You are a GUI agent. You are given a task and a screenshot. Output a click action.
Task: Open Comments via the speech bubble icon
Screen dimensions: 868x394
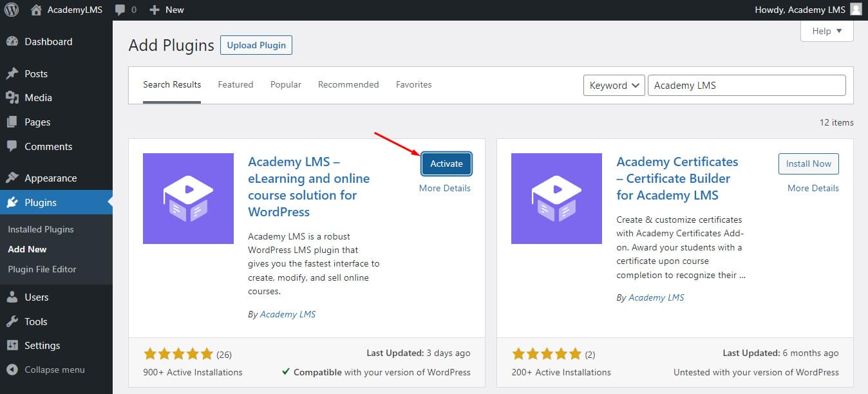(x=14, y=146)
